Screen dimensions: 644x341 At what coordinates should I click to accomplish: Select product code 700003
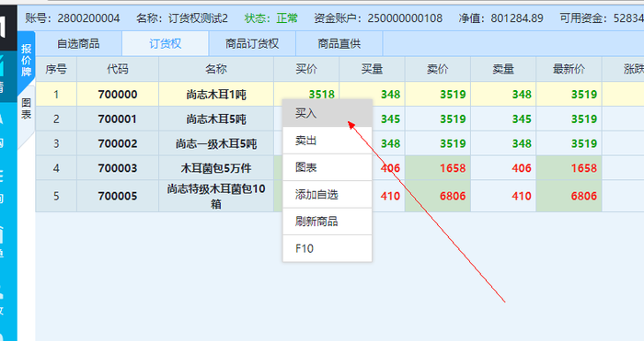pos(118,168)
